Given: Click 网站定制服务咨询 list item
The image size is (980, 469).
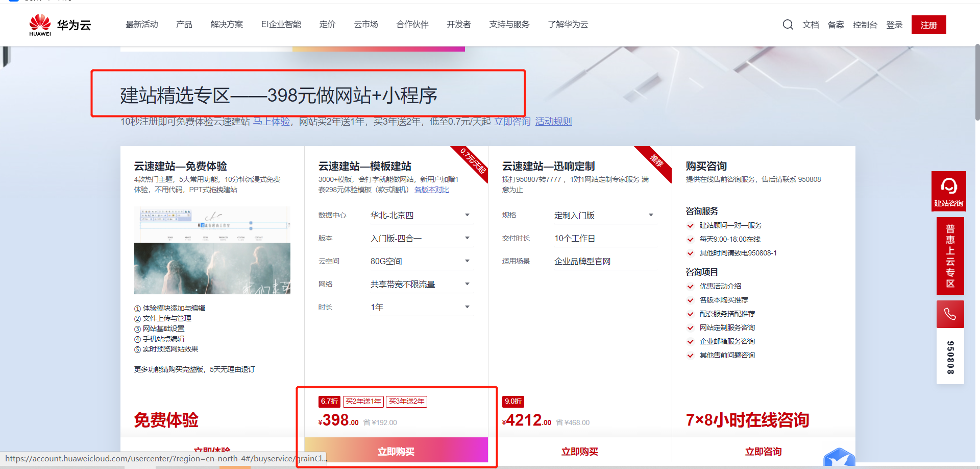Looking at the screenshot, I should pyautogui.click(x=727, y=327).
